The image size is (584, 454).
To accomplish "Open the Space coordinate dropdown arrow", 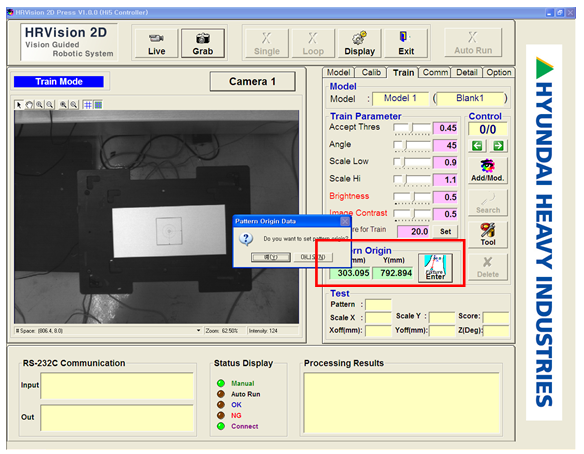I will click(199, 330).
